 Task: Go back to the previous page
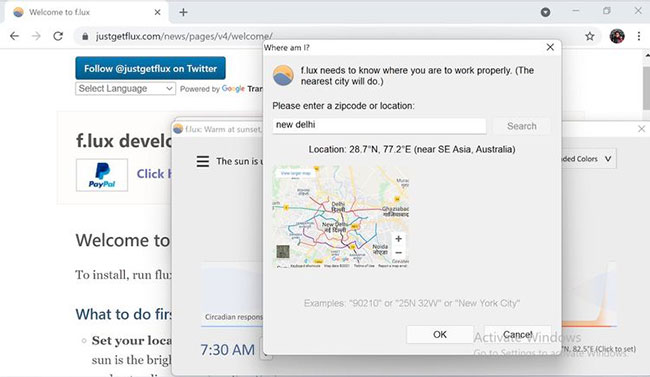[x=15, y=36]
